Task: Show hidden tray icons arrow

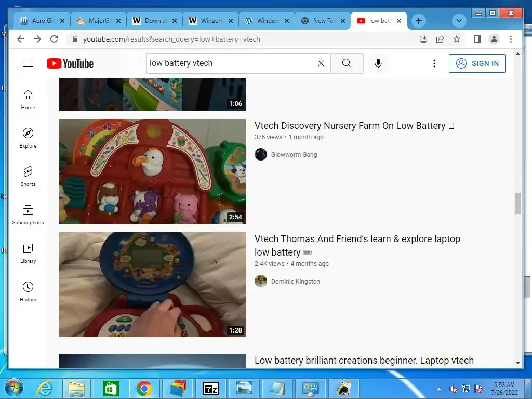Action: [x=438, y=389]
